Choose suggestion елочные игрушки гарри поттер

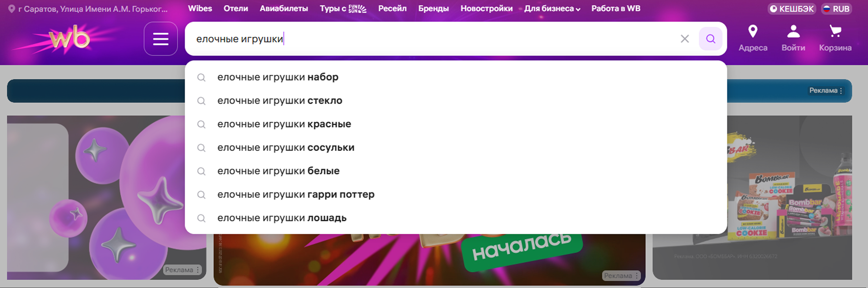coord(295,194)
